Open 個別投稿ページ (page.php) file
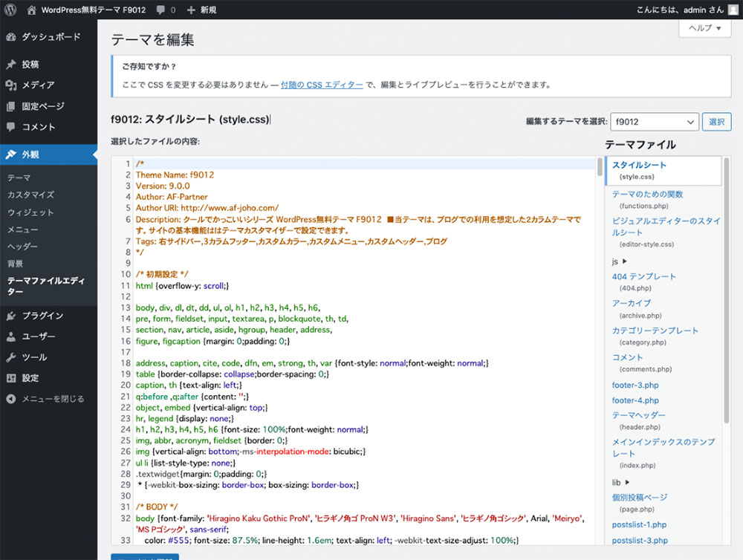Screen dimensions: 743x560 [x=639, y=503]
